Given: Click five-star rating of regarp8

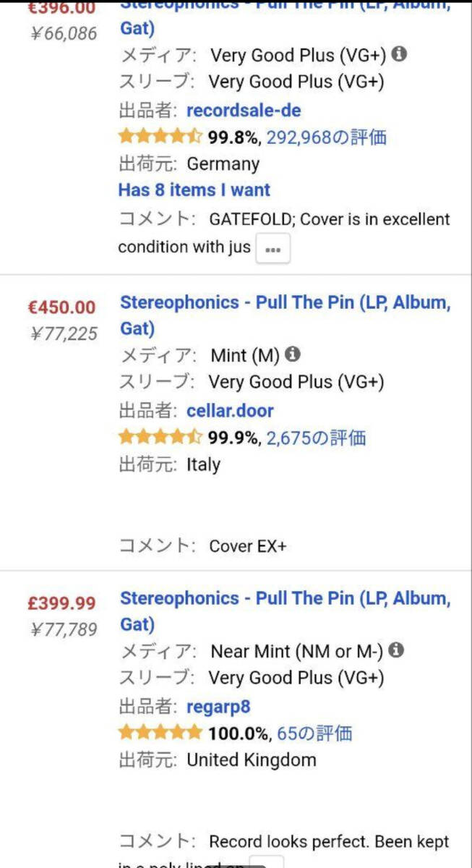Looking at the screenshot, I should [160, 733].
